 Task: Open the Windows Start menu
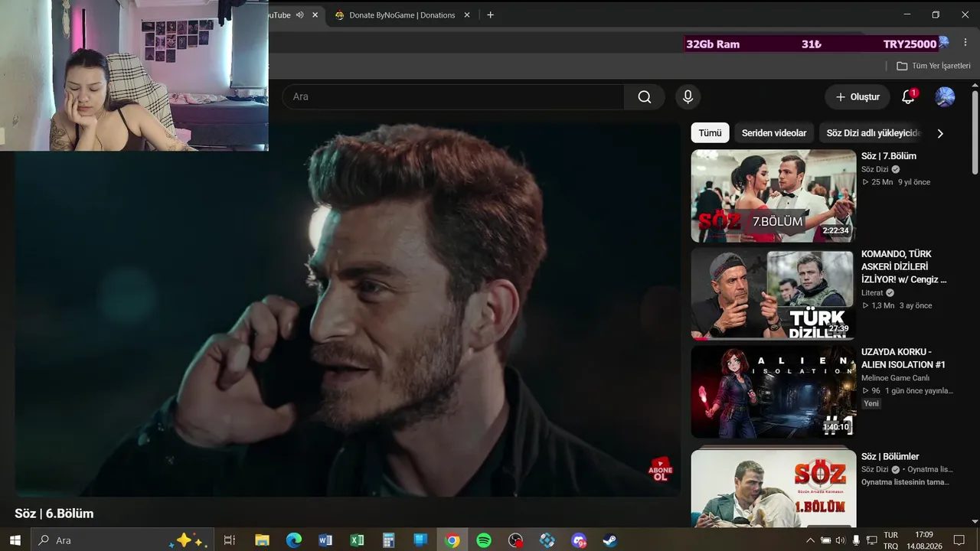pos(15,540)
